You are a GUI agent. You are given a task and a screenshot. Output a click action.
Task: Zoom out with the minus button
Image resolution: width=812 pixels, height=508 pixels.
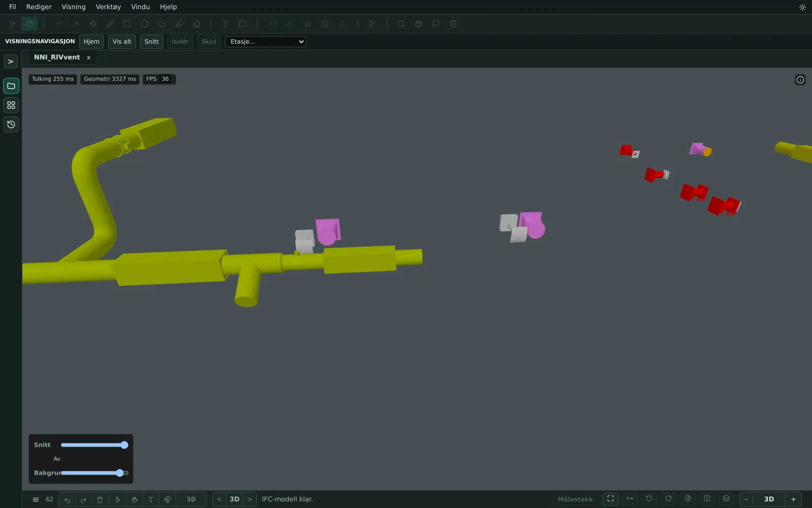click(746, 499)
